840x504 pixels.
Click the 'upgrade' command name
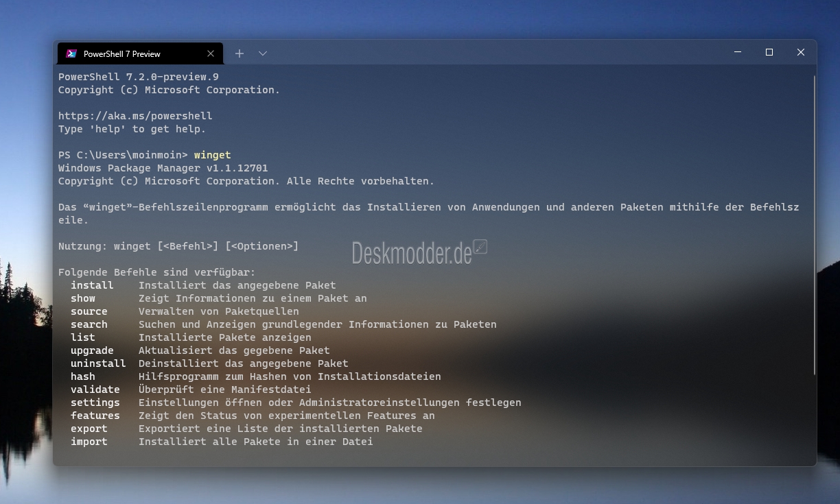[92, 350]
